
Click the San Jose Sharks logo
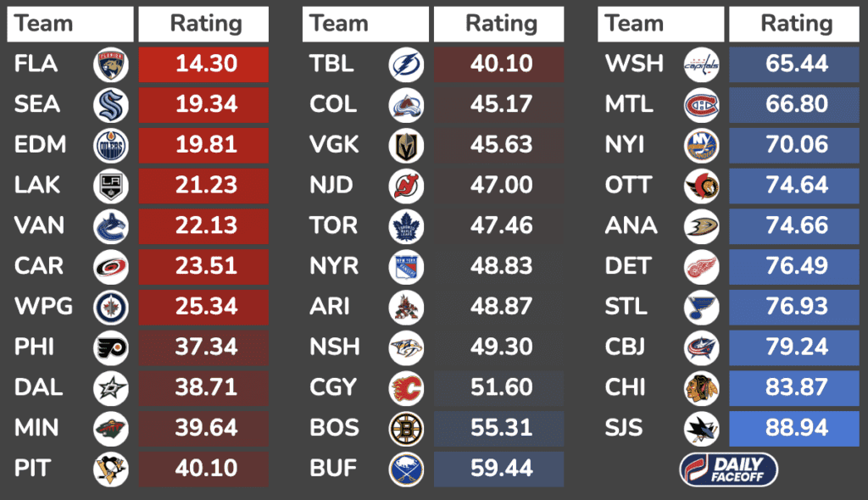(701, 429)
